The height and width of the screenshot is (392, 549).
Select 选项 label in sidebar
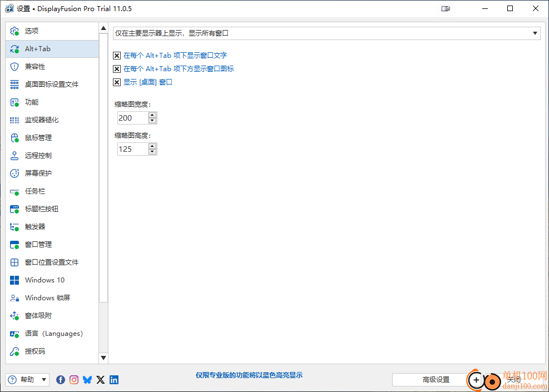(x=32, y=31)
